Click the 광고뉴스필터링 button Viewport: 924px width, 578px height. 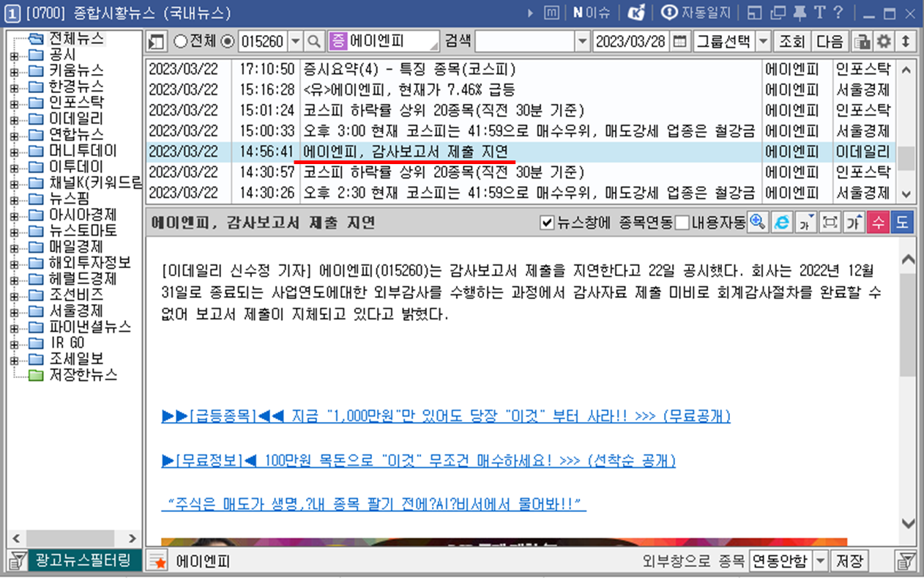pyautogui.click(x=84, y=561)
